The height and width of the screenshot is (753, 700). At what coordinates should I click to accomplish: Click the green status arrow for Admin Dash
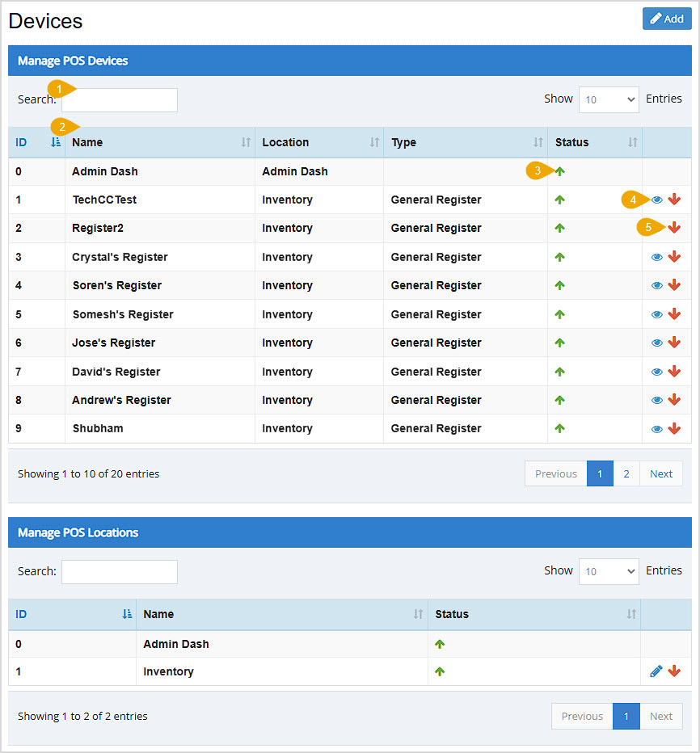tap(560, 171)
